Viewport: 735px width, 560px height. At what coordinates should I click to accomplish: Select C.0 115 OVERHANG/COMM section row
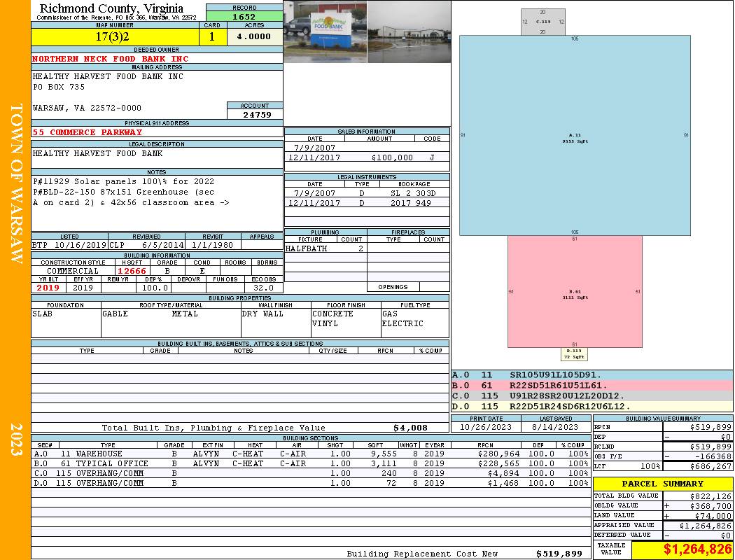click(310, 473)
